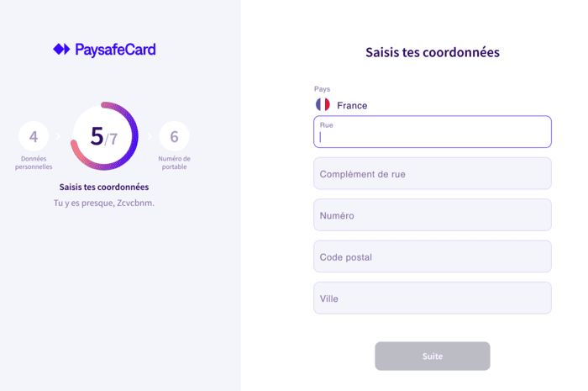Screen dimensions: 588x391
Task: Go back to step 4 circle
Action: click(34, 136)
